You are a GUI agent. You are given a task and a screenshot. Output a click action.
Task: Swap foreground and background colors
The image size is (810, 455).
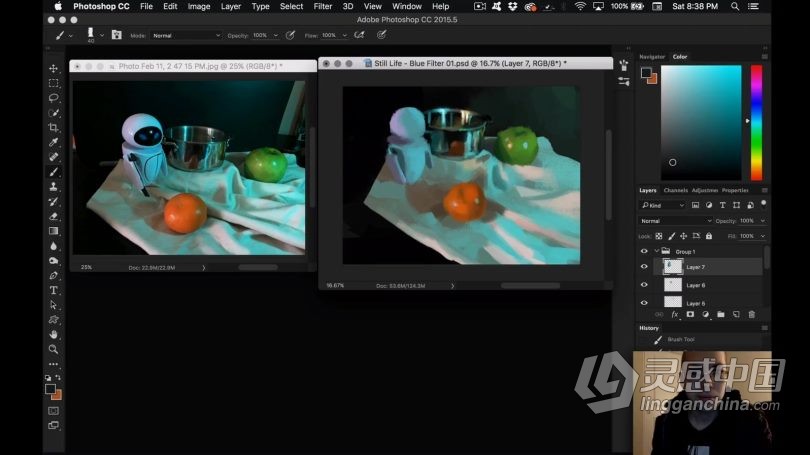click(x=58, y=378)
